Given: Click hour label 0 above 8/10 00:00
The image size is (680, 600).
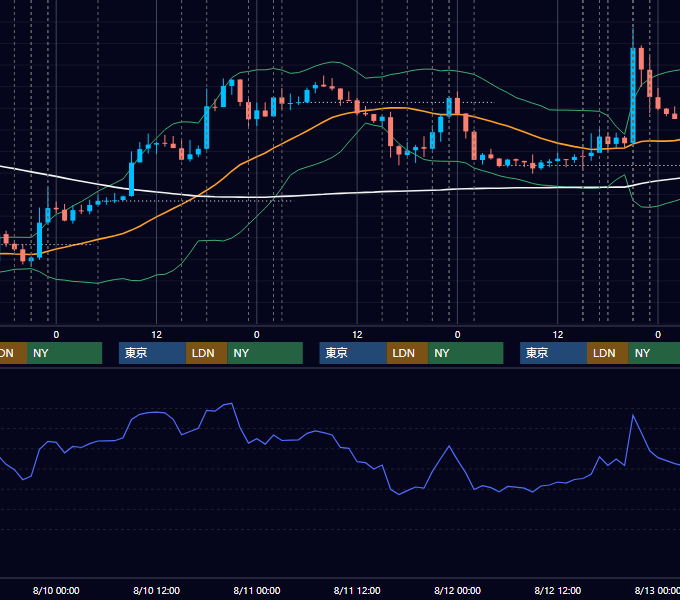Looking at the screenshot, I should (x=56, y=335).
